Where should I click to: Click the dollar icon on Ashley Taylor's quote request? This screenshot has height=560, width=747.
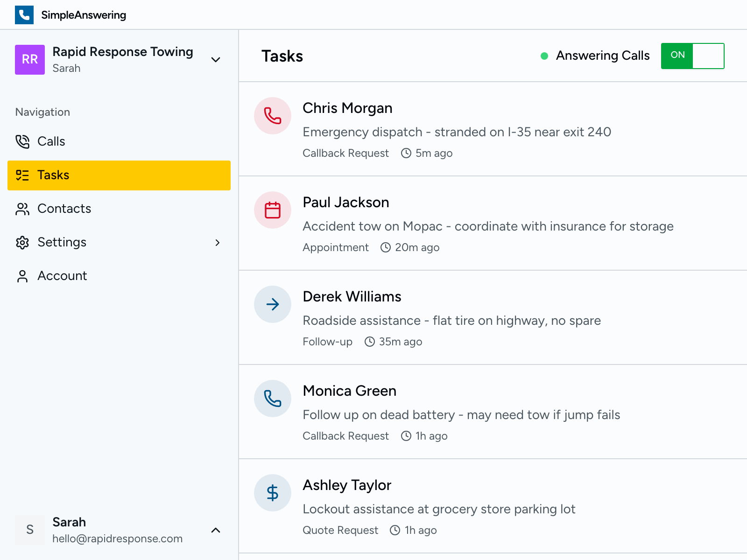click(272, 493)
